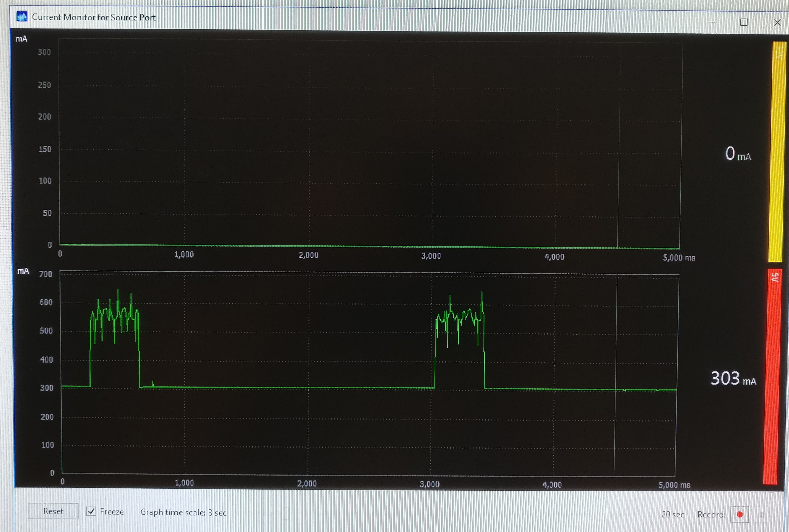Maximize the Current Monitor window
The image size is (789, 532).
(x=744, y=22)
